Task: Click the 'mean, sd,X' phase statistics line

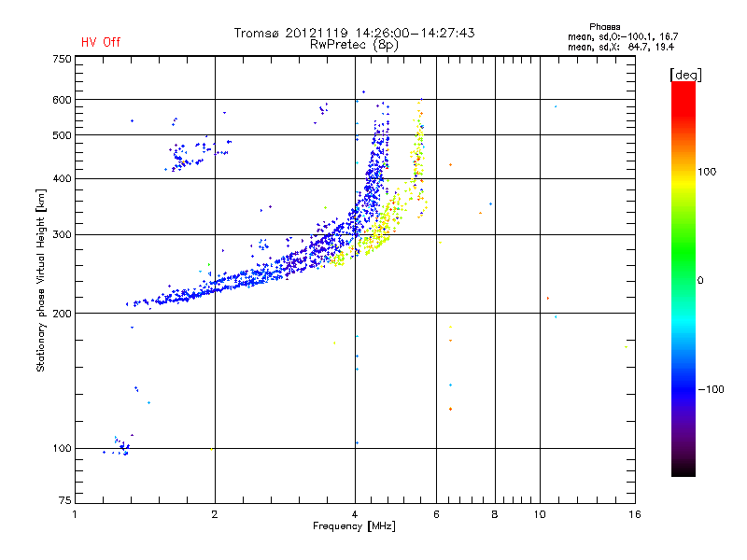Action: point(621,47)
